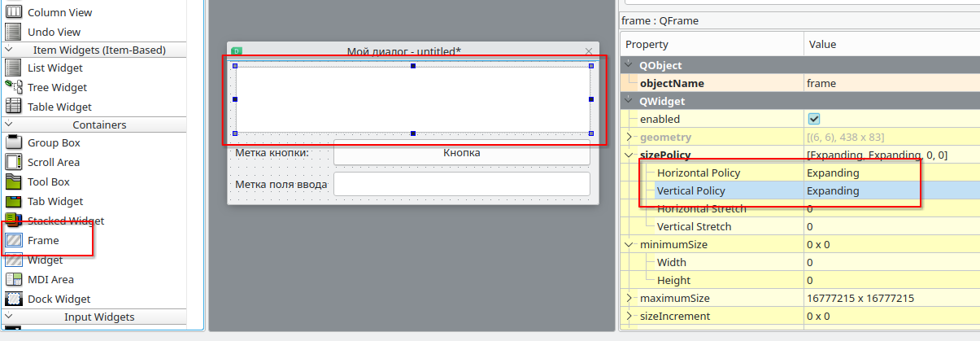Pick the Group Box widget icon
This screenshot has height=341, width=980.
[x=13, y=142]
